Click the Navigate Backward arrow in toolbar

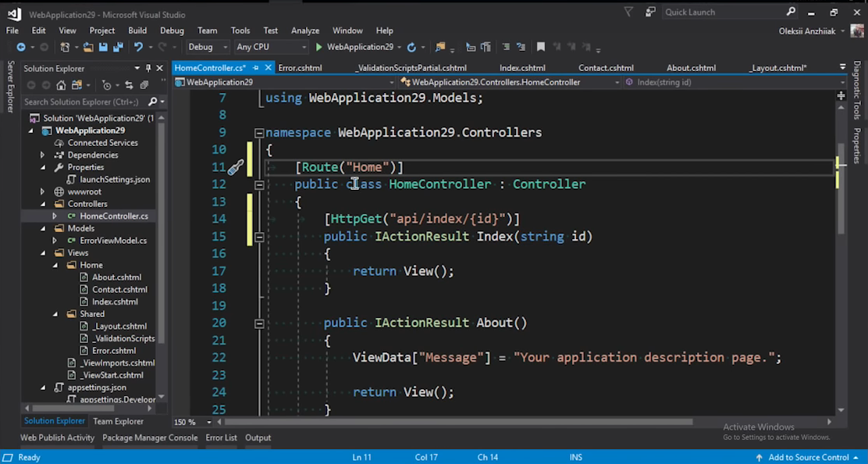(21, 48)
